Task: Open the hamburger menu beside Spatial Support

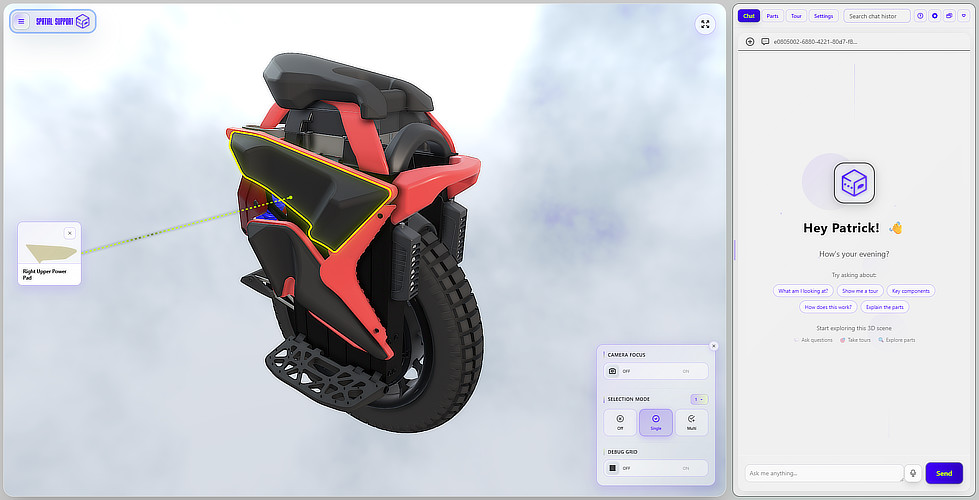Action: click(x=21, y=21)
